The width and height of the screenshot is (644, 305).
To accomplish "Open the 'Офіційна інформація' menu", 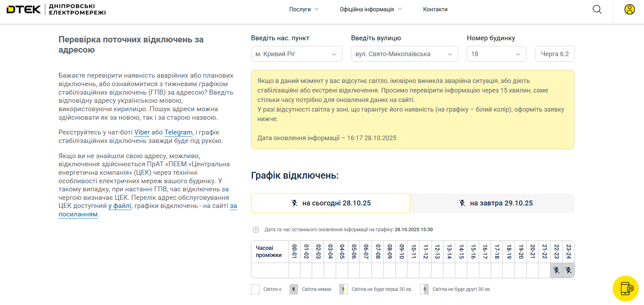I will click(371, 10).
